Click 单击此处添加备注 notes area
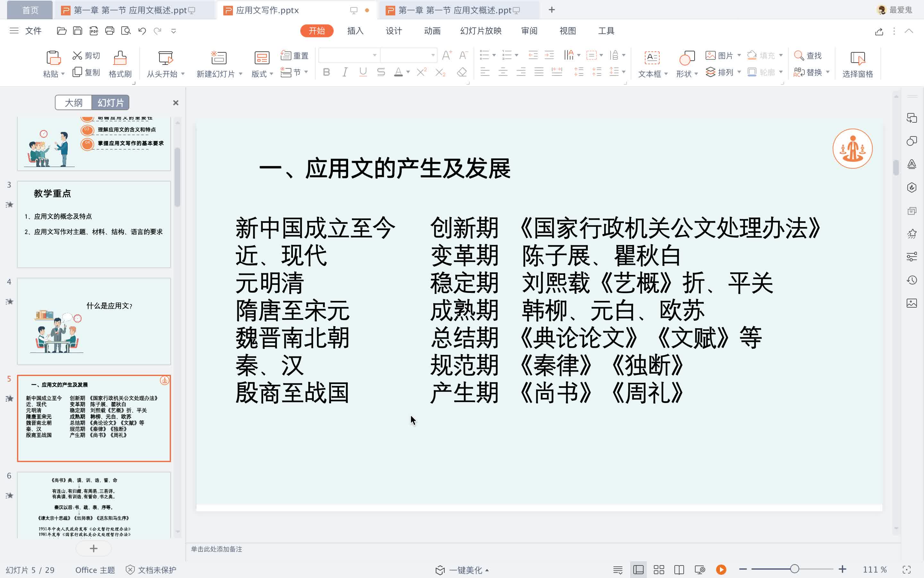The width and height of the screenshot is (924, 578). click(217, 549)
